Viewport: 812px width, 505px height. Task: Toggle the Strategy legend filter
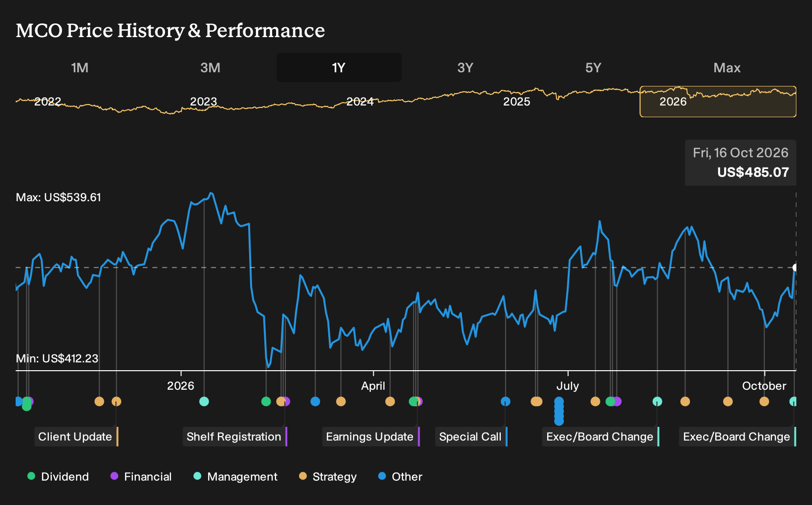328,477
